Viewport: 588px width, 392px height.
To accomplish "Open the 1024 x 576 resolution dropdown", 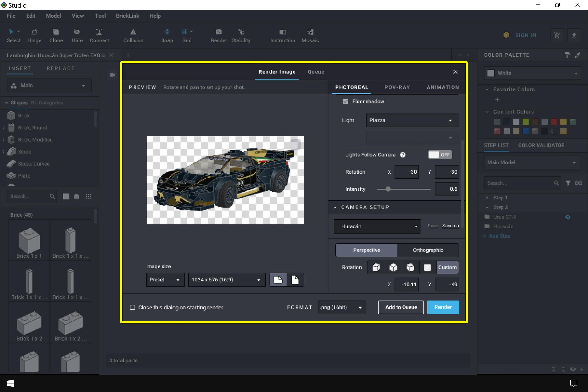I will coord(226,280).
